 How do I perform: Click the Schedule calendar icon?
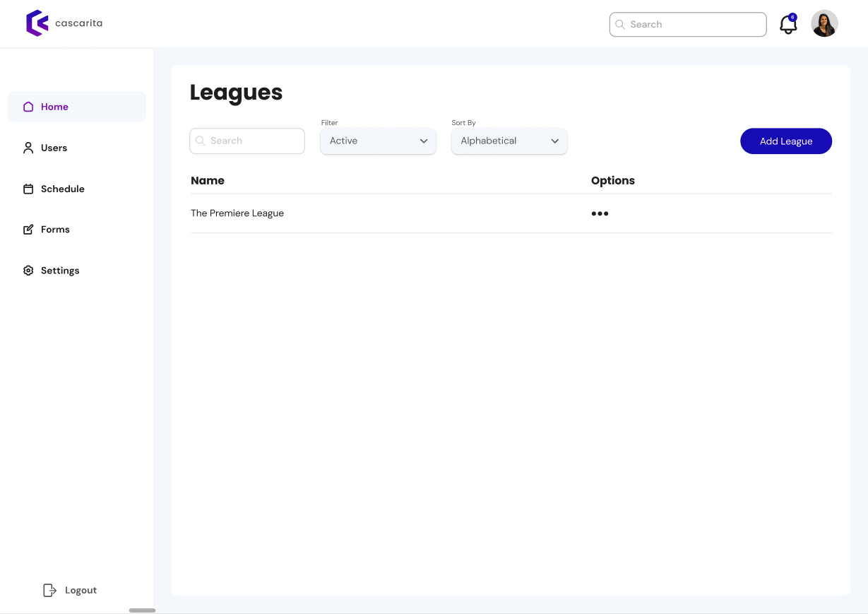pos(28,189)
